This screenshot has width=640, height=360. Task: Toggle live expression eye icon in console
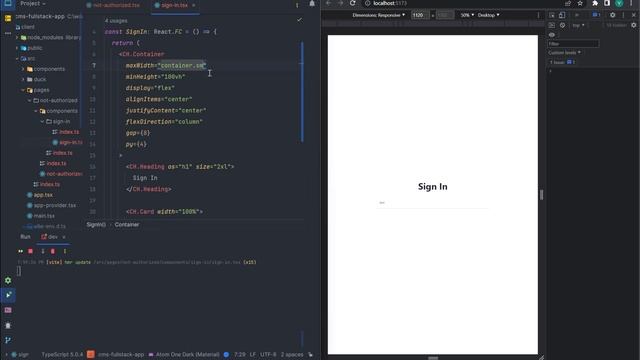point(552,35)
